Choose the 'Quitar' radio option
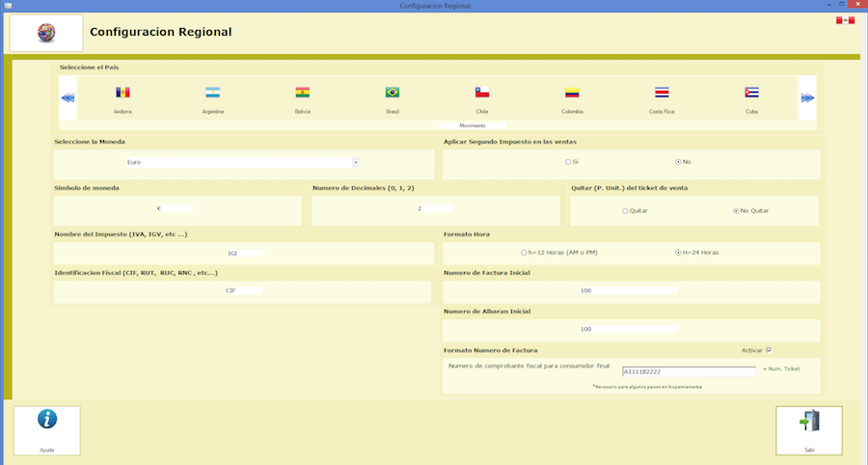 (626, 210)
